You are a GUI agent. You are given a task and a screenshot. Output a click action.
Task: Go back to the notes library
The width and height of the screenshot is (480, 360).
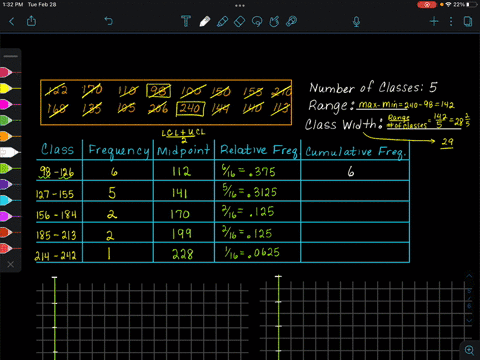point(12,22)
